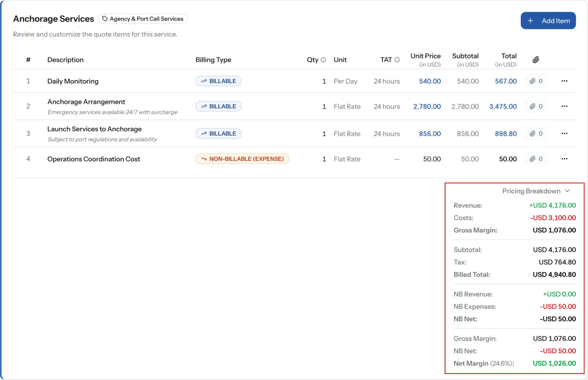
Task: Click the Per Day unit cell
Action: click(x=345, y=81)
